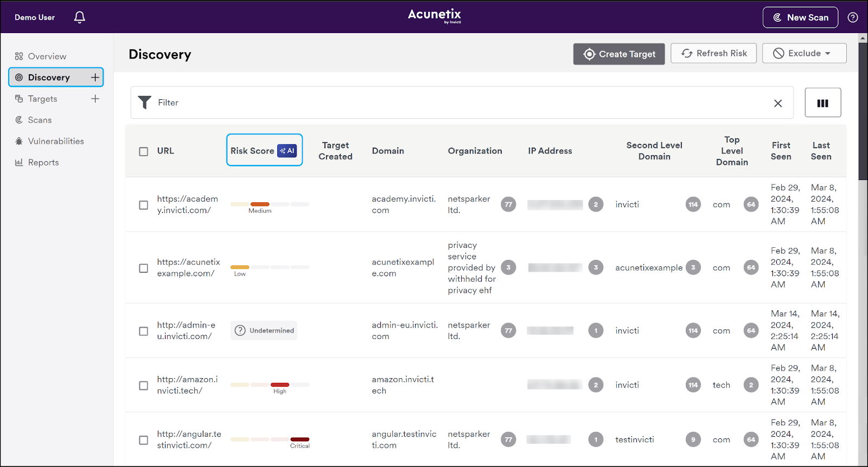Sort by First Seen column header

pos(781,151)
